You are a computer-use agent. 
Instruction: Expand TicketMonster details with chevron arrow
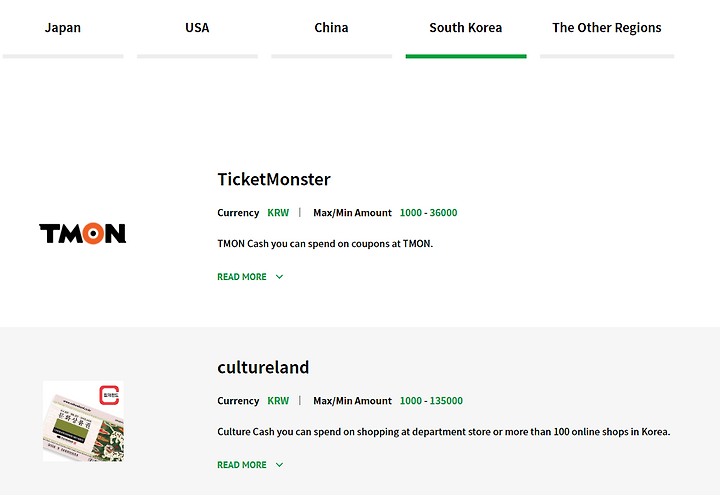(x=279, y=277)
